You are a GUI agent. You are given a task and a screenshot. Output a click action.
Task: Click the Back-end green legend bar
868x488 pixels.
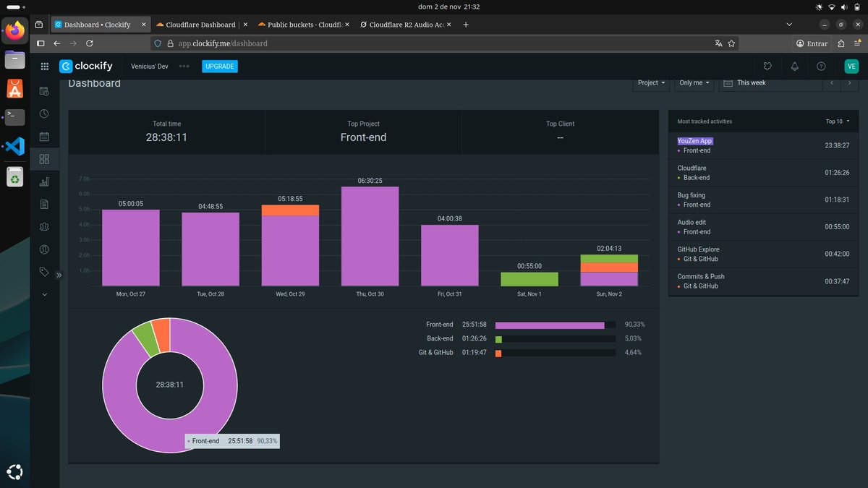point(498,339)
